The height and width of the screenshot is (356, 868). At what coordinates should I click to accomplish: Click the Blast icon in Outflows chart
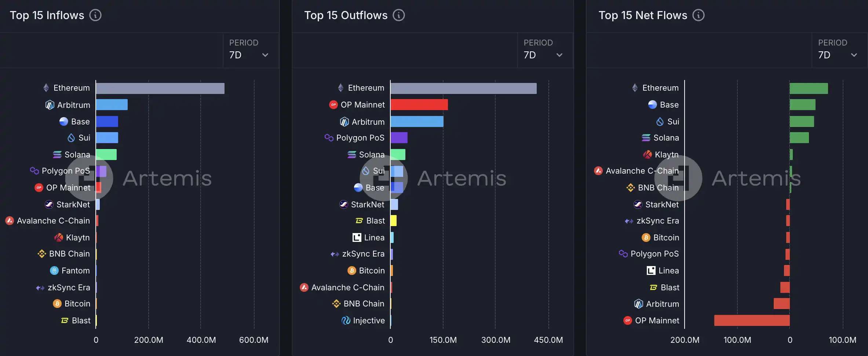coord(359,221)
